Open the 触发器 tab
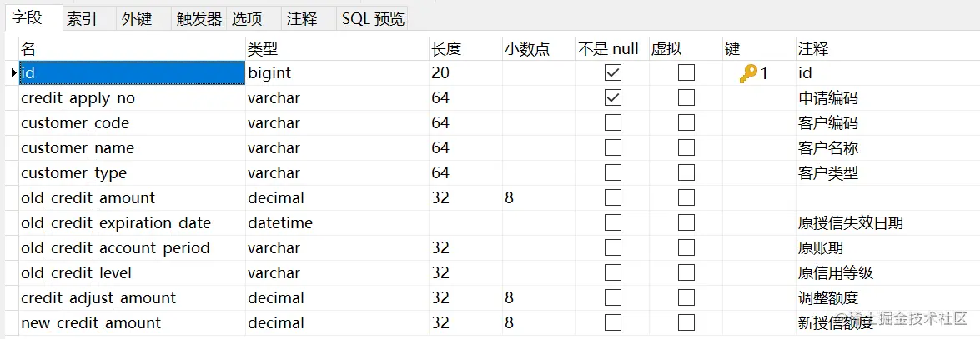Screen dimensions: 980x339 pos(199,19)
